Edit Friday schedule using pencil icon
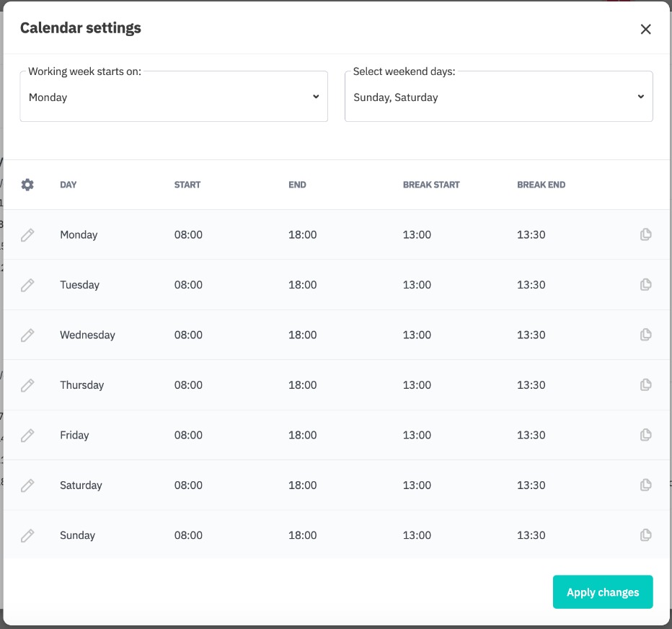 point(27,436)
